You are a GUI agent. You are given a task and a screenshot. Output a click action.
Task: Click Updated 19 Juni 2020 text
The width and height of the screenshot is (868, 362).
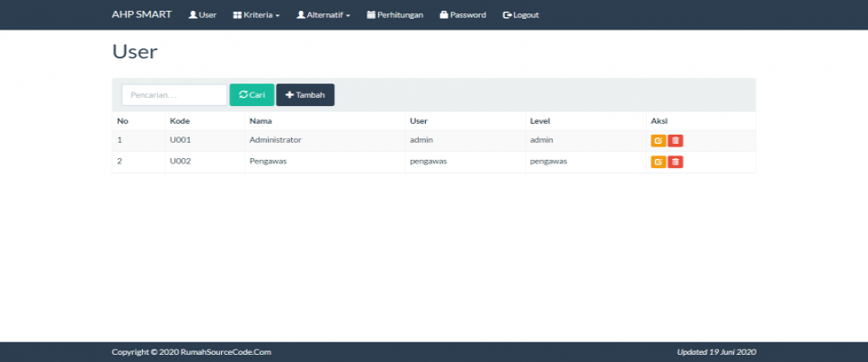point(716,352)
